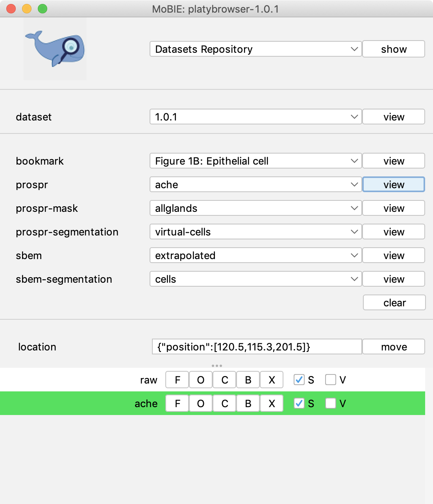Click the show button next to Datasets Repository
Screen dimensions: 433x504
tap(393, 49)
